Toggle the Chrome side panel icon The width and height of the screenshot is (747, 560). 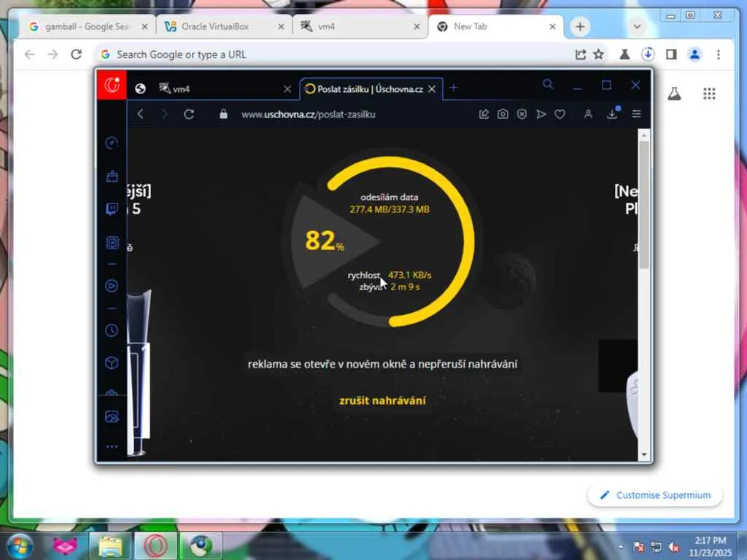click(x=671, y=55)
